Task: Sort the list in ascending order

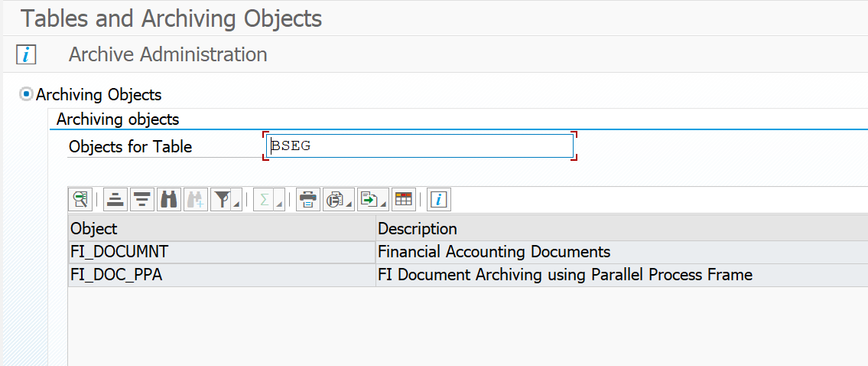Action: point(115,200)
